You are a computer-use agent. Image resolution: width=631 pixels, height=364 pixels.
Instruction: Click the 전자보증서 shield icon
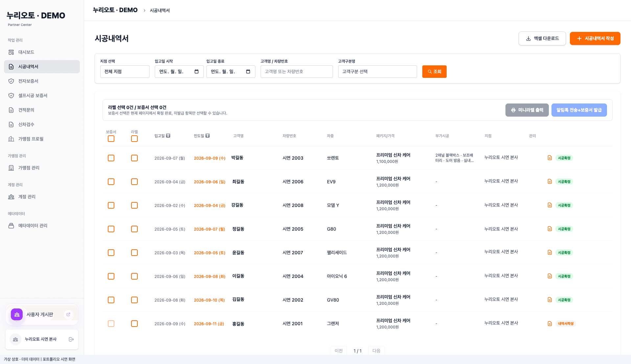[x=11, y=81]
